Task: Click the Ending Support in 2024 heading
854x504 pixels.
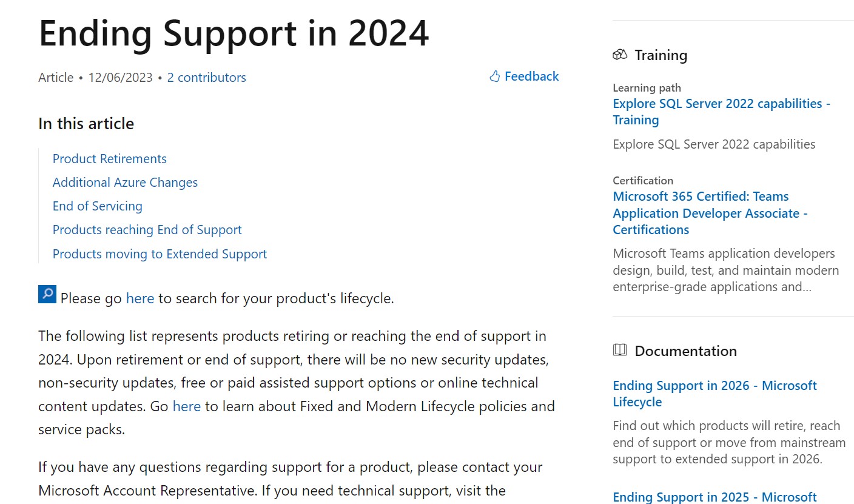Action: coord(234,33)
